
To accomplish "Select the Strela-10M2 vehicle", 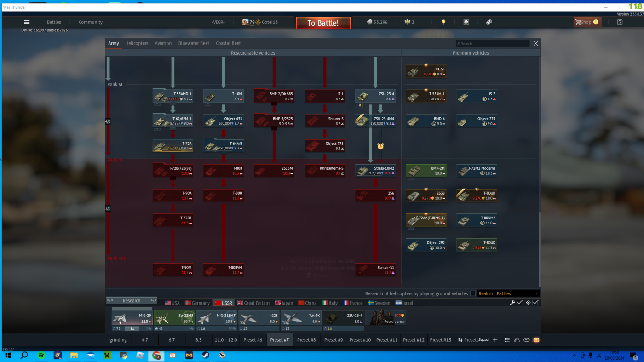I will (x=375, y=171).
